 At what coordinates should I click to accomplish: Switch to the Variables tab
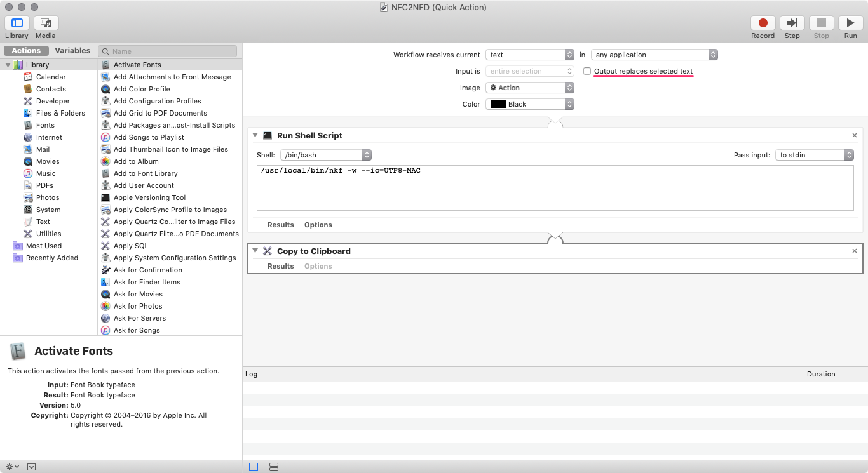(x=72, y=51)
